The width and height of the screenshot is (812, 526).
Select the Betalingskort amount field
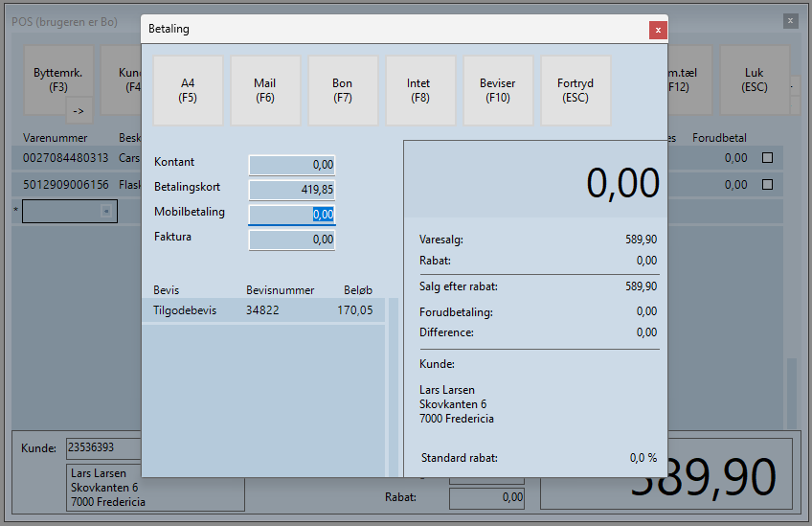292,190
